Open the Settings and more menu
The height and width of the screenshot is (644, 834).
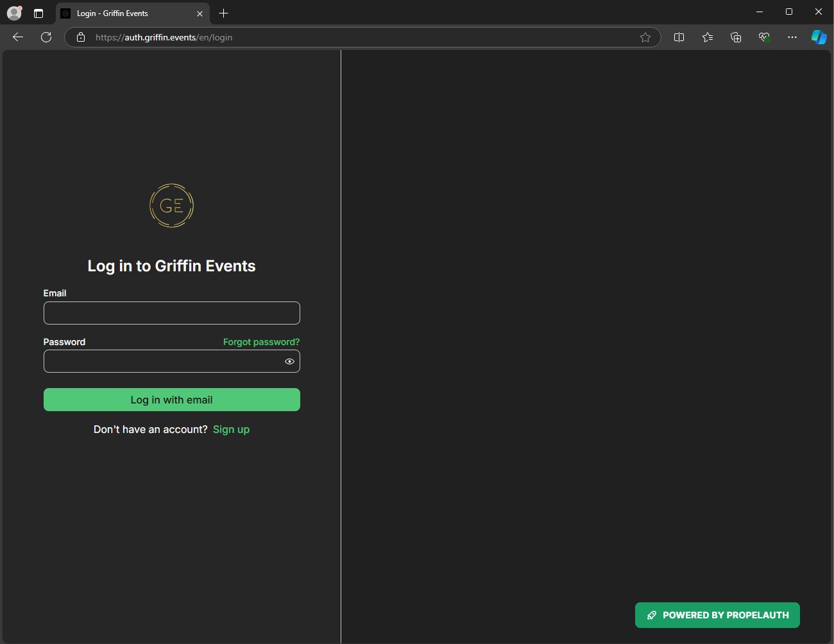(792, 37)
